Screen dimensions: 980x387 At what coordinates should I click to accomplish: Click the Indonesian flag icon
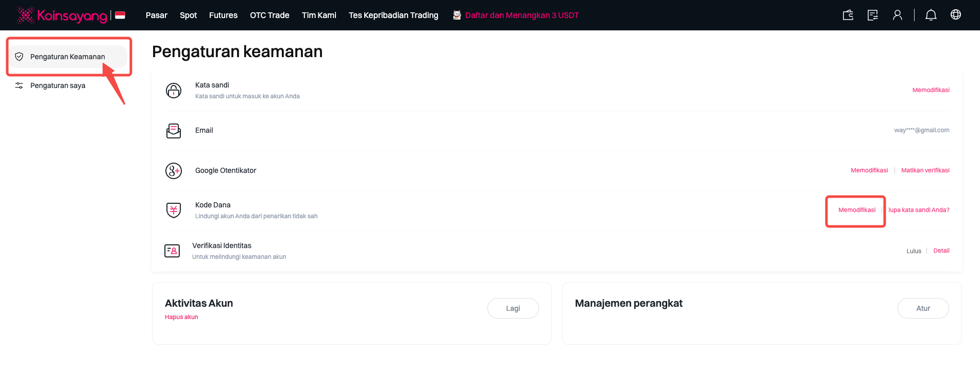(x=120, y=15)
